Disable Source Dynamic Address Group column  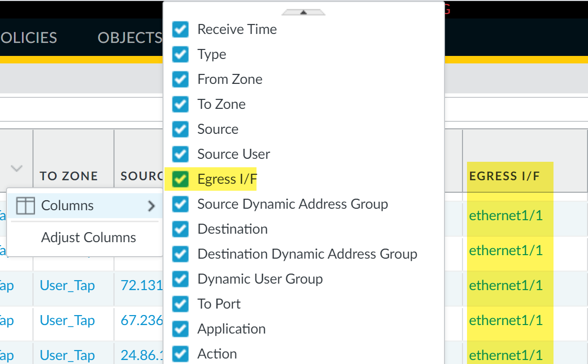point(180,204)
